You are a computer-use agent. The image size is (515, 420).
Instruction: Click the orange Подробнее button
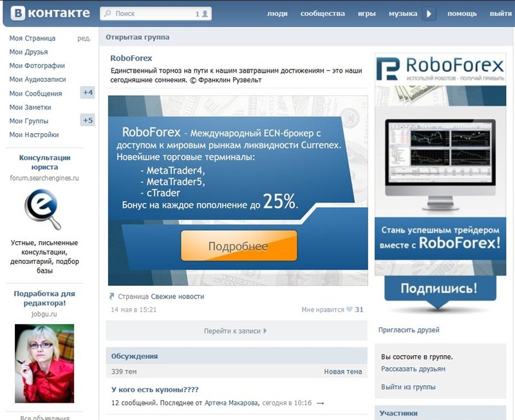point(239,246)
